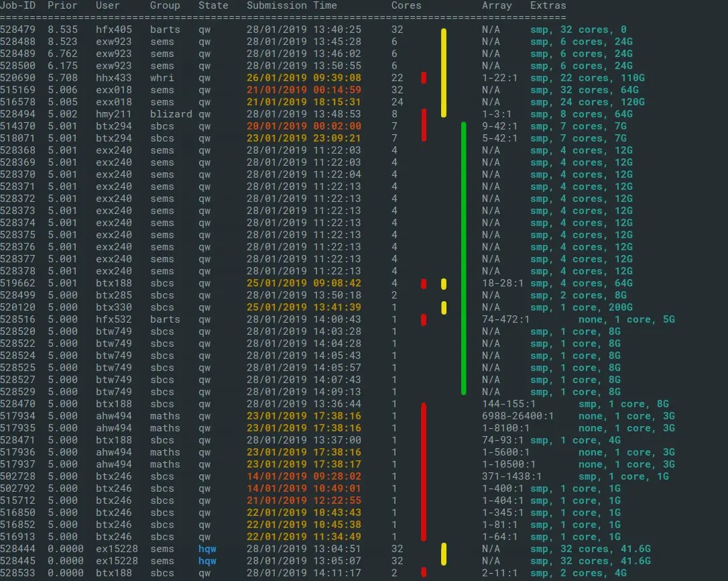This screenshot has width=728, height=581.
Task: Click job ID 515169
Action: 17,90
